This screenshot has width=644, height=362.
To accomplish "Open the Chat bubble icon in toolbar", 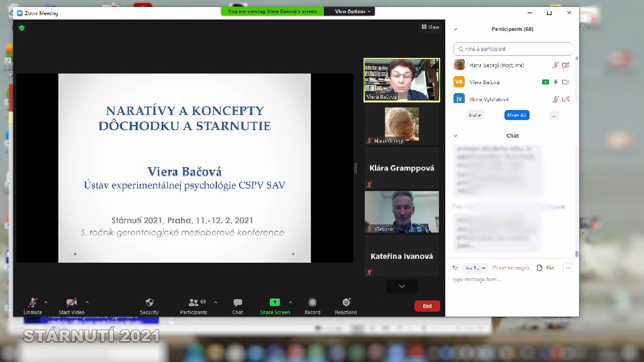I will click(238, 303).
